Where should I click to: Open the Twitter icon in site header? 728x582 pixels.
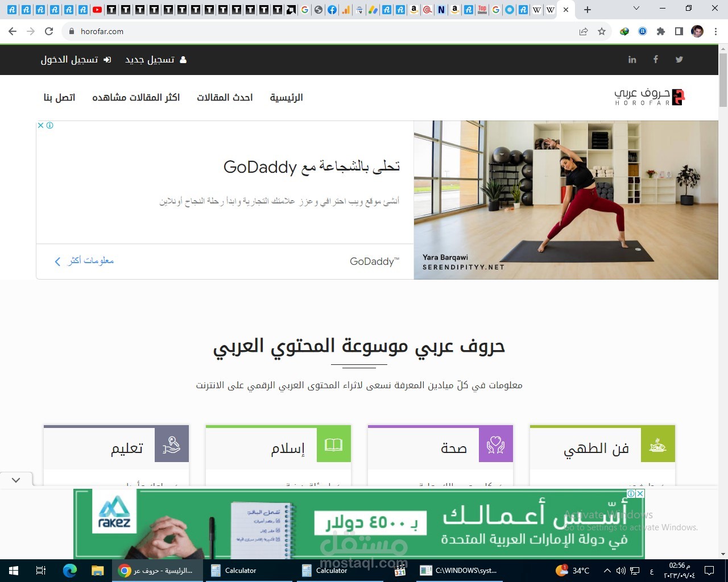coord(679,60)
